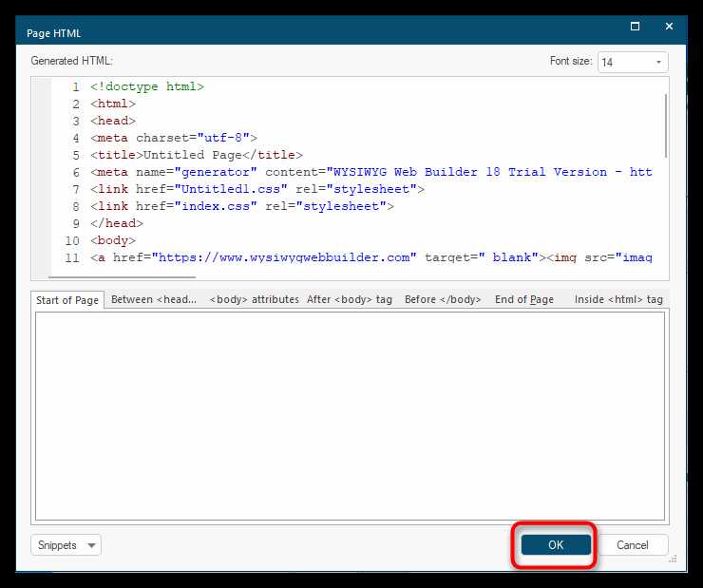Click the <!doctype html> line

[147, 86]
